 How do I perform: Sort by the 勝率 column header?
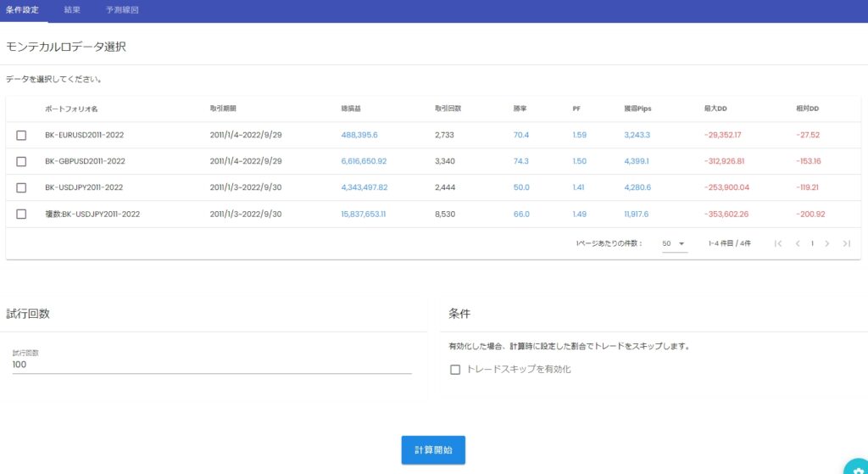tap(520, 109)
